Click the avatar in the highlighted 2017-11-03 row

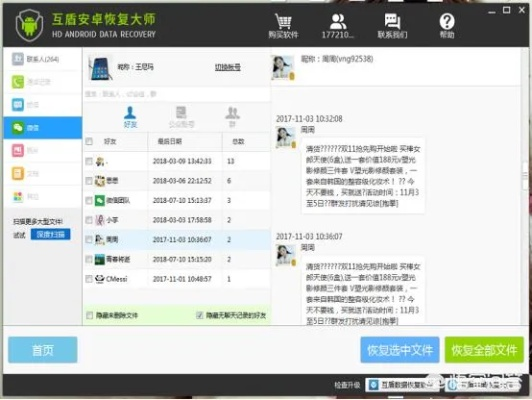(100, 240)
